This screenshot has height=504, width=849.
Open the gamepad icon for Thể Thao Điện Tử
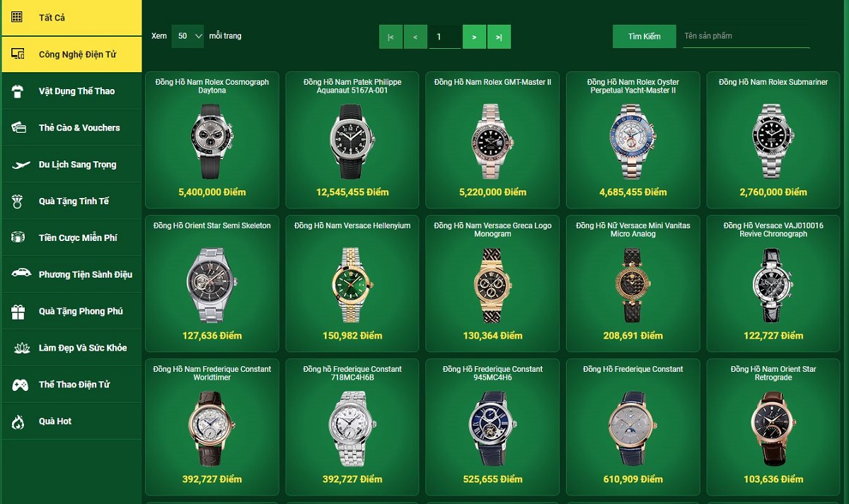click(19, 385)
